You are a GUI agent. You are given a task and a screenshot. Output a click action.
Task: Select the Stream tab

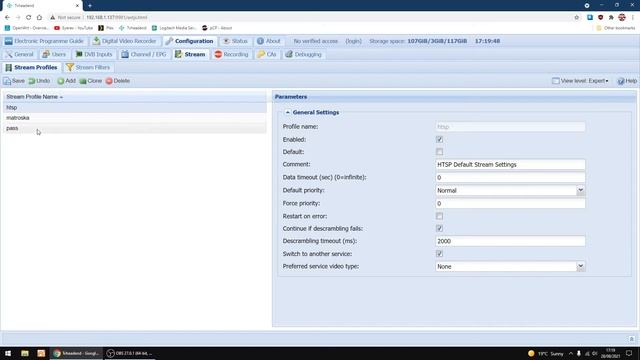pos(190,54)
